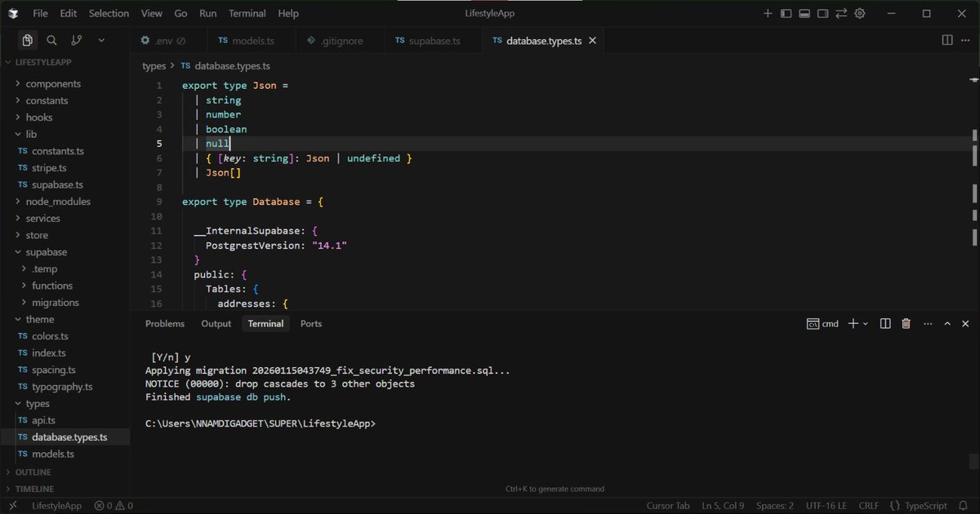The height and width of the screenshot is (514, 980).
Task: Open the Run menu
Action: [x=208, y=13]
